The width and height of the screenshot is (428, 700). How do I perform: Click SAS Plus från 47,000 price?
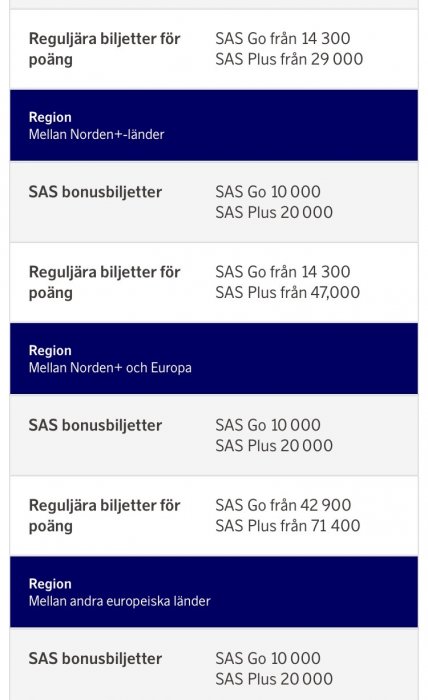click(x=287, y=292)
